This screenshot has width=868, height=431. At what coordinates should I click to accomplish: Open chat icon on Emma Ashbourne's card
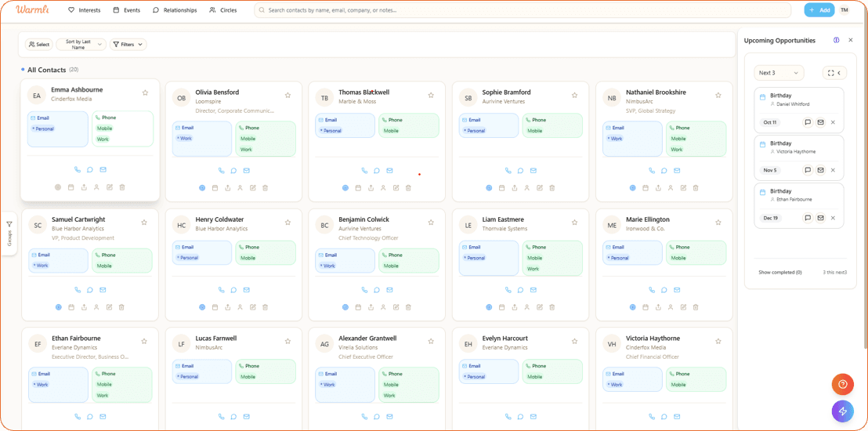89,169
